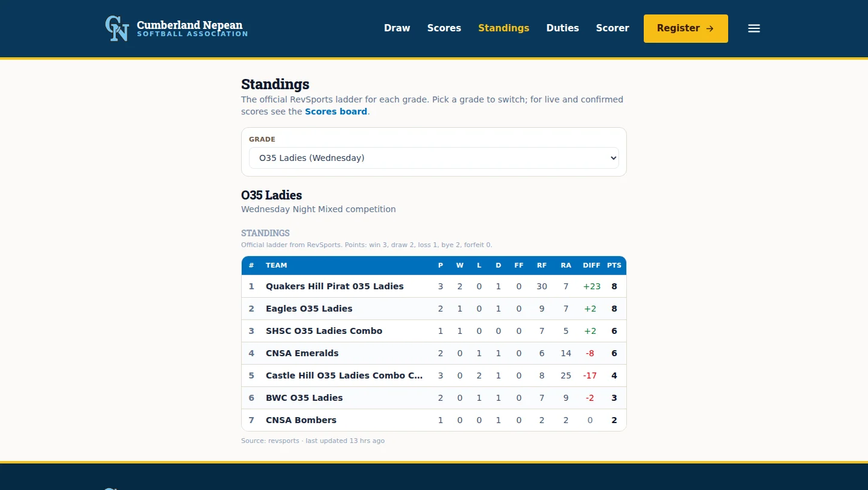Image resolution: width=868 pixels, height=490 pixels.
Task: Click the +23 run difference value
Action: [592, 286]
